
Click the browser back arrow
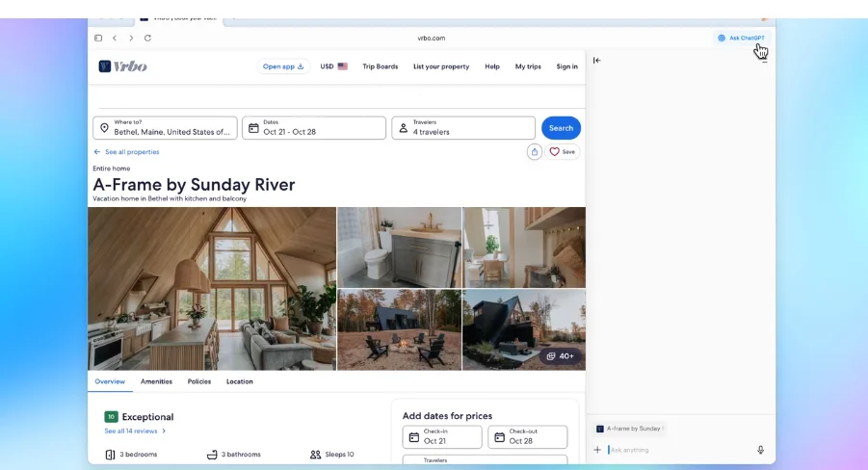[x=114, y=39]
